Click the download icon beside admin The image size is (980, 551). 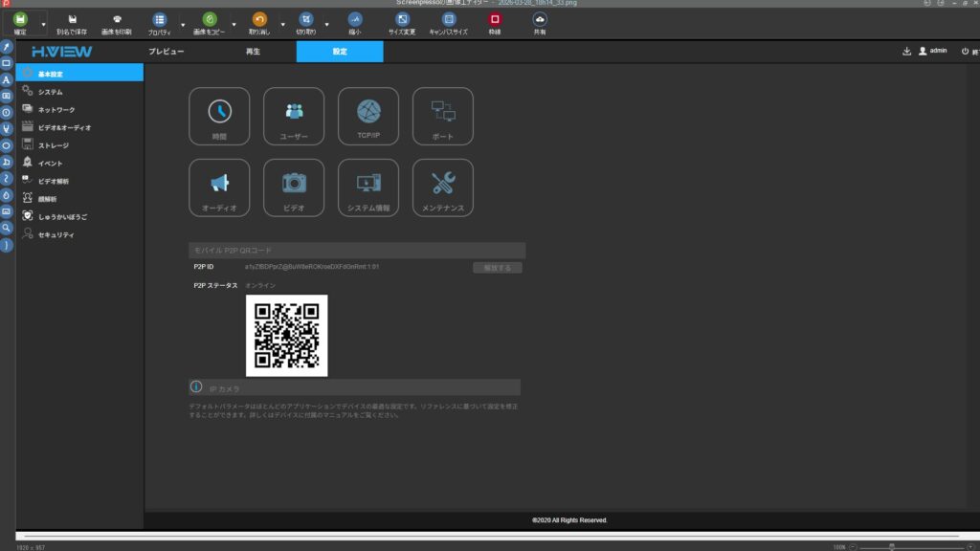(906, 51)
